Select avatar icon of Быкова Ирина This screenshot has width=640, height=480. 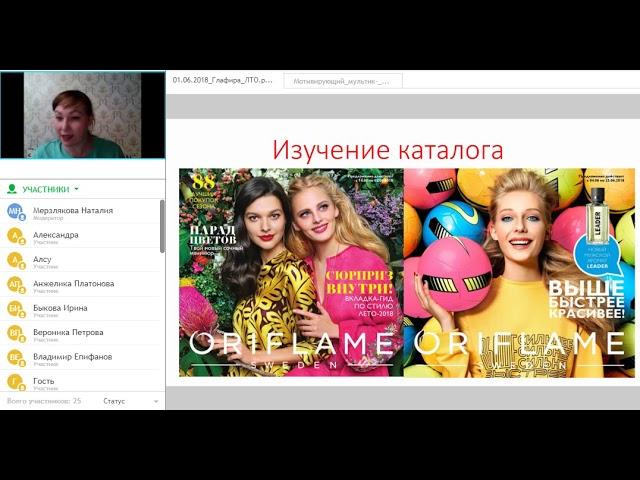(x=16, y=309)
